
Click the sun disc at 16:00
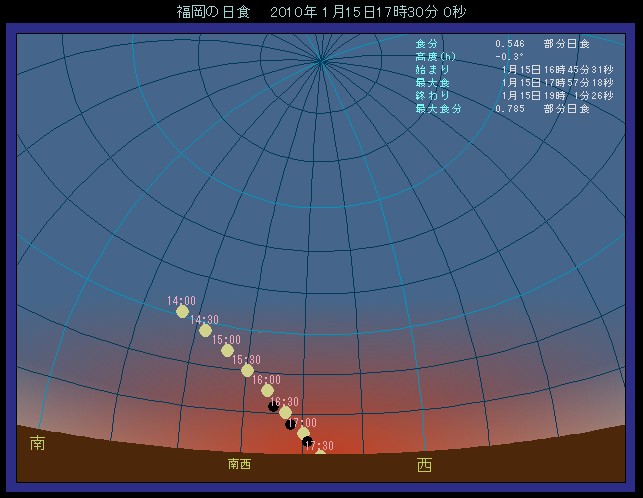point(267,390)
